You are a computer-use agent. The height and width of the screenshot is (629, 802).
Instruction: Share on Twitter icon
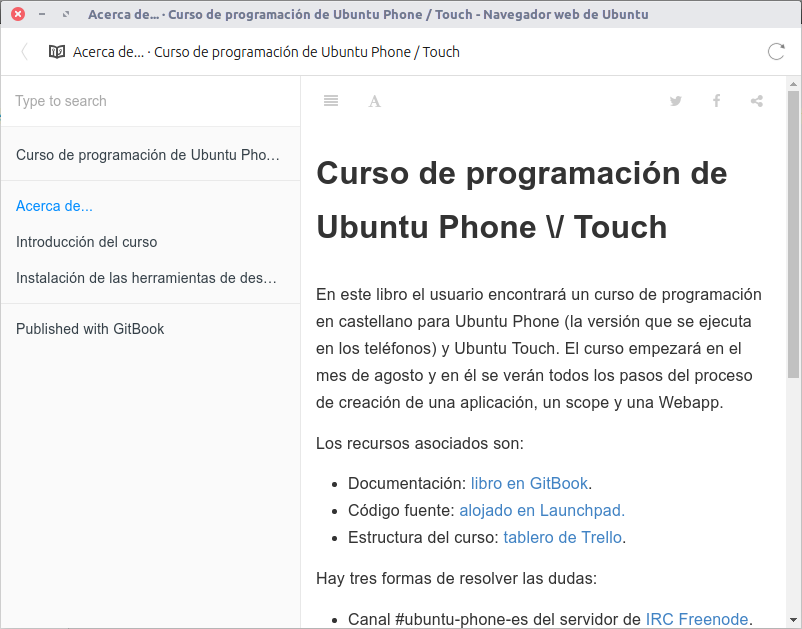[676, 101]
